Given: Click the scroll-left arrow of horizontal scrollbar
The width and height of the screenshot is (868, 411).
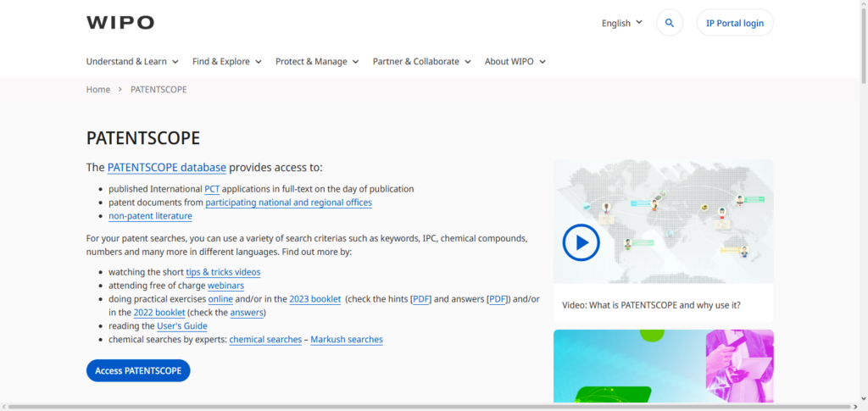Looking at the screenshot, I should [x=4, y=407].
